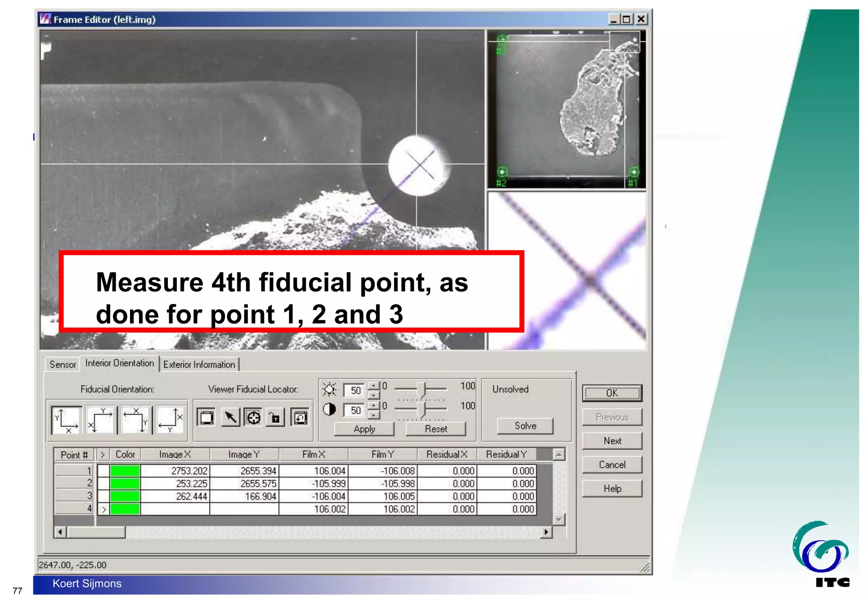Image resolution: width=868 pixels, height=601 pixels.
Task: Click fiducial marker #2 in overview image
Action: pos(502,172)
